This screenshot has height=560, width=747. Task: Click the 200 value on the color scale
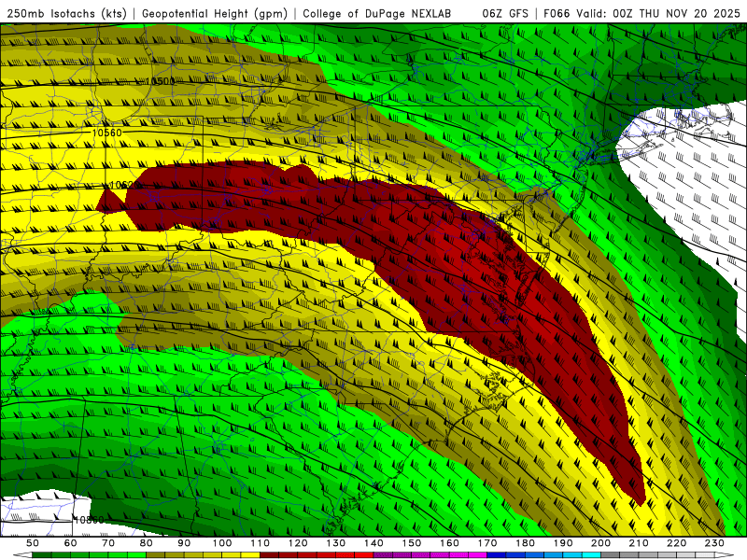pos(600,543)
